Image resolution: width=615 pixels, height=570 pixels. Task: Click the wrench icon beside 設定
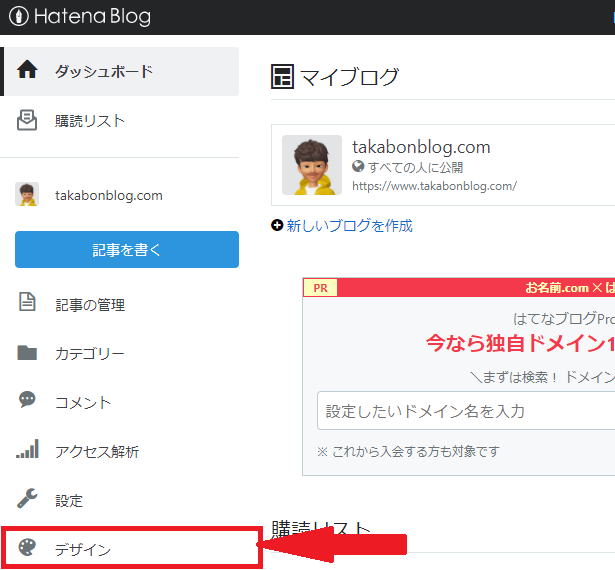click(27, 498)
